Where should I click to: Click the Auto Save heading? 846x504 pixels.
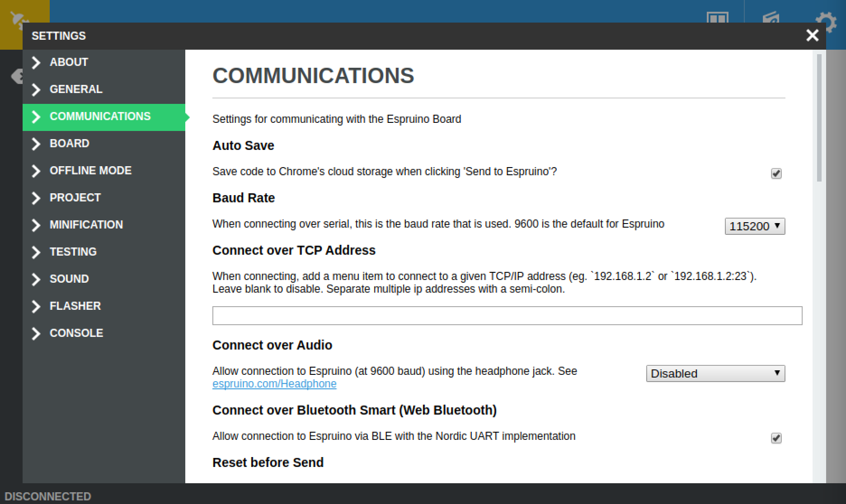pos(243,145)
